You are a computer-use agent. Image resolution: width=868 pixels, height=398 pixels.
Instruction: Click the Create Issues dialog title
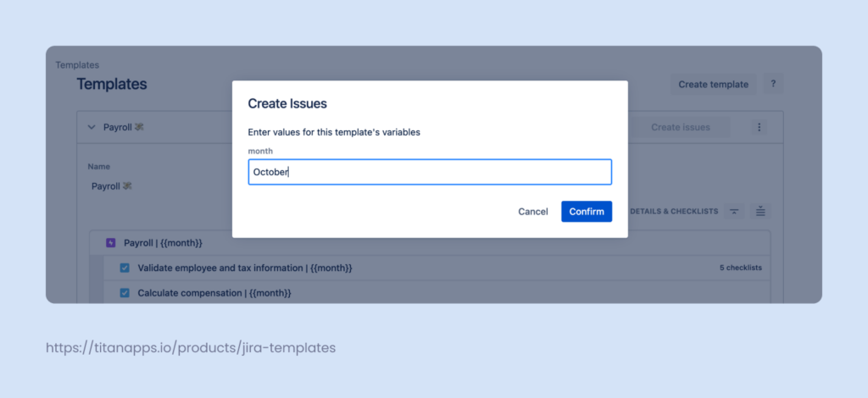(x=287, y=103)
